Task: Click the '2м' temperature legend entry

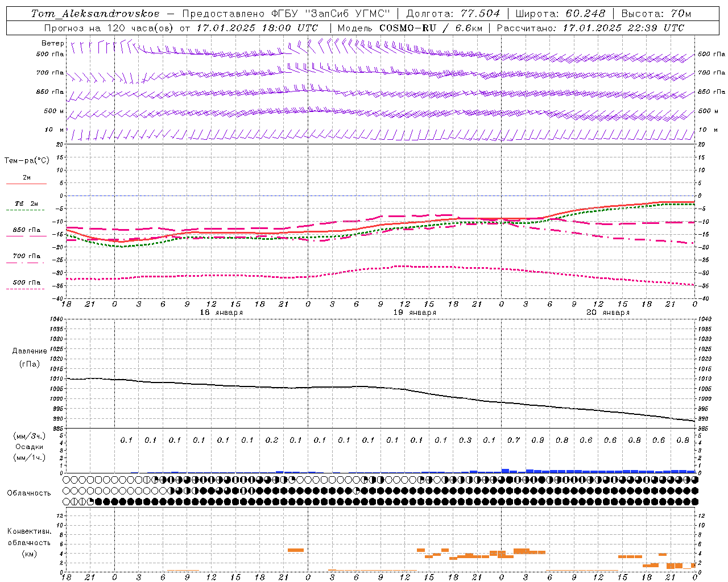Action: coord(27,177)
